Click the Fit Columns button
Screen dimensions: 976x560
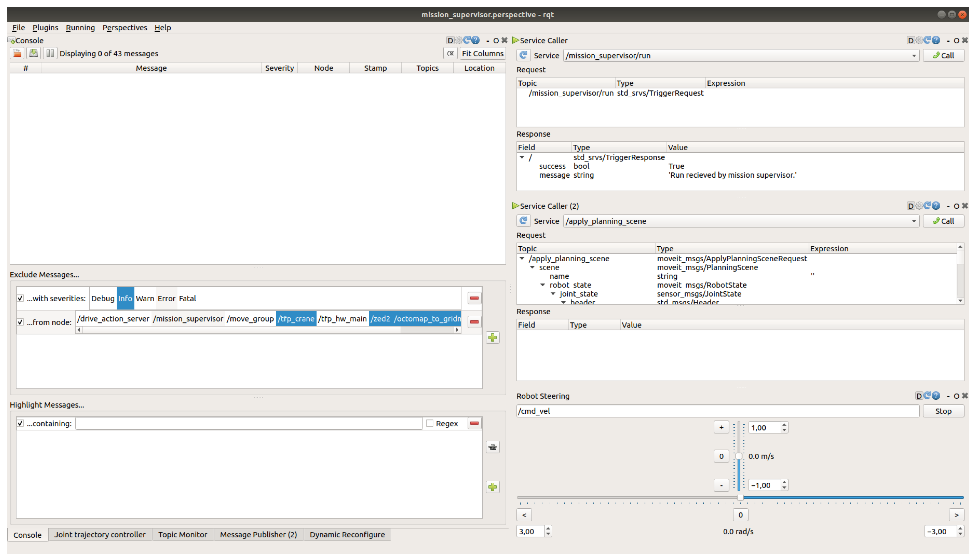(482, 53)
